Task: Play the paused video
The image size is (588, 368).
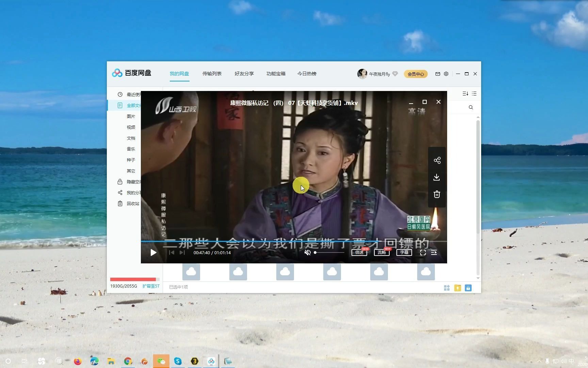Action: (153, 252)
